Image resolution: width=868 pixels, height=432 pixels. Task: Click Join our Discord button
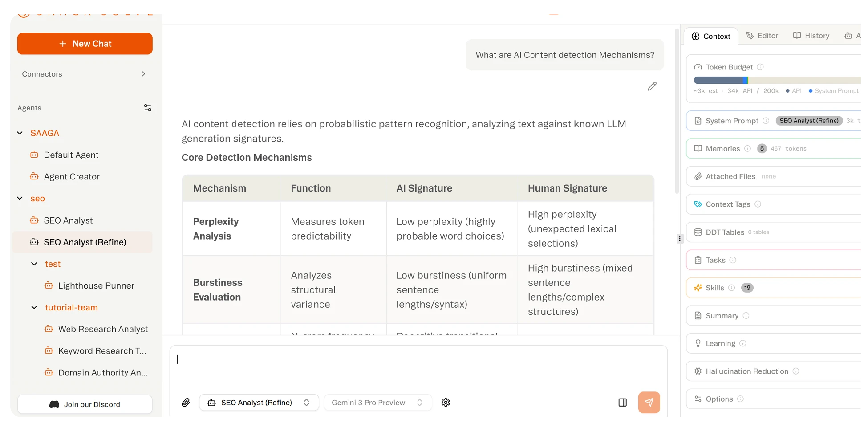85,404
